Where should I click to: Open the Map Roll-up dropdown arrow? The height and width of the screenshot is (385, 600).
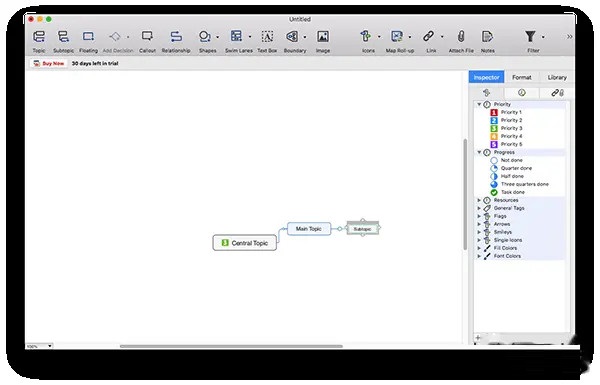click(x=409, y=37)
